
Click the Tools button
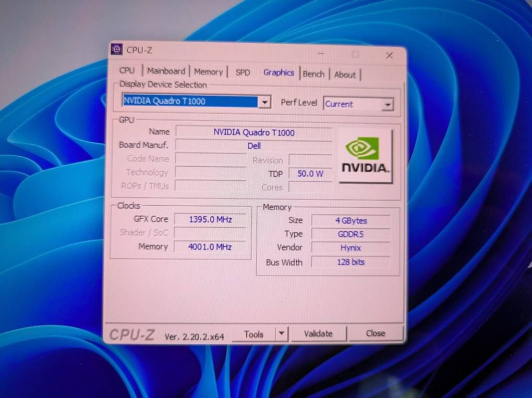(x=254, y=334)
